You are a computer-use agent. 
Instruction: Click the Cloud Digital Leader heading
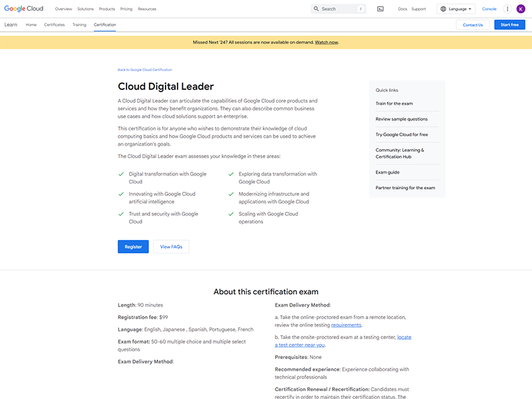coord(166,86)
